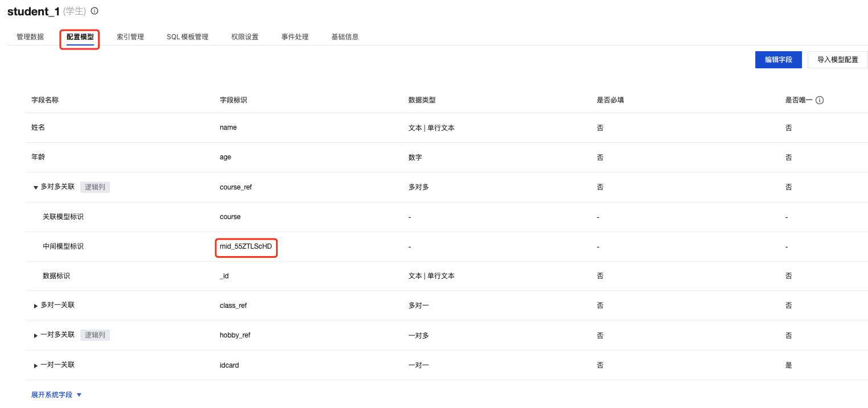Expand the 多对一关联 field row
Image resolution: width=868 pixels, height=408 pixels.
coord(35,305)
